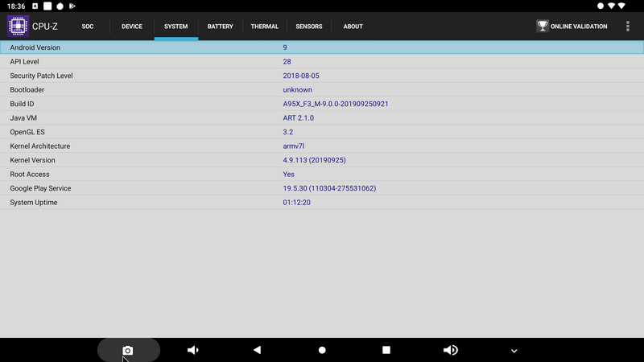This screenshot has width=644, height=362.
Task: Take a screenshot with camera icon
Action: 128,350
